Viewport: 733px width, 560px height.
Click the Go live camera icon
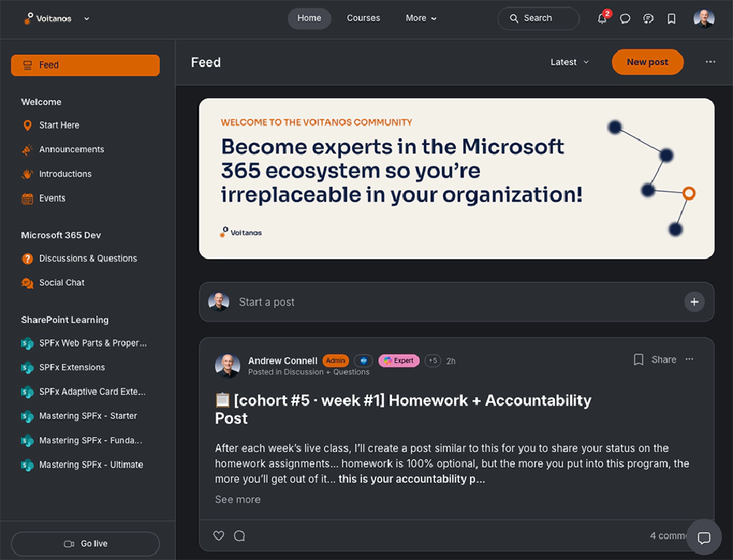pyautogui.click(x=69, y=544)
